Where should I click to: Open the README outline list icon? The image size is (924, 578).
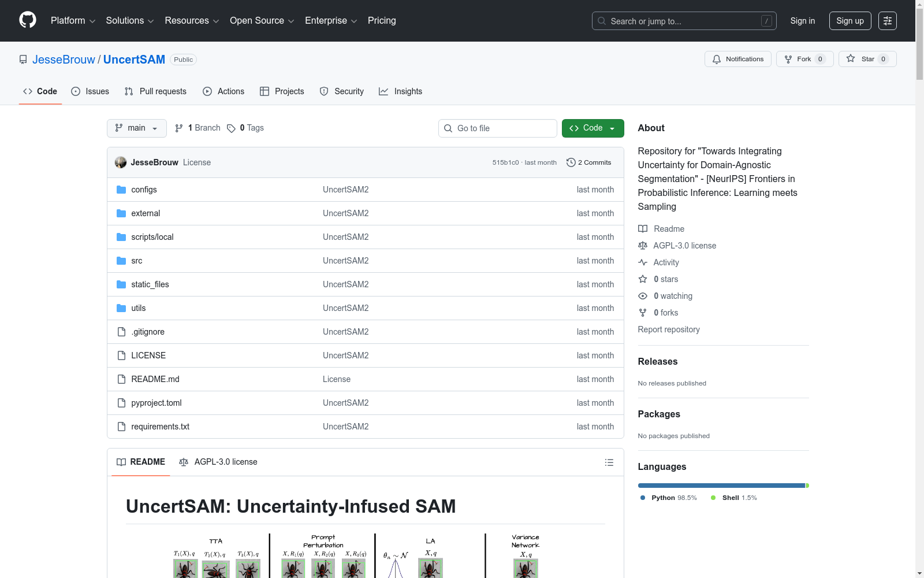[x=609, y=462]
